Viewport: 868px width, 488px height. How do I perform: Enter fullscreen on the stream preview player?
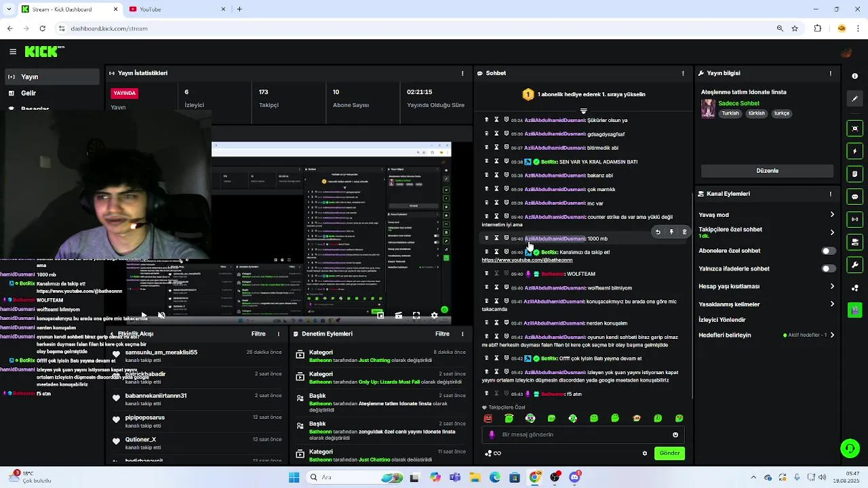(416, 315)
